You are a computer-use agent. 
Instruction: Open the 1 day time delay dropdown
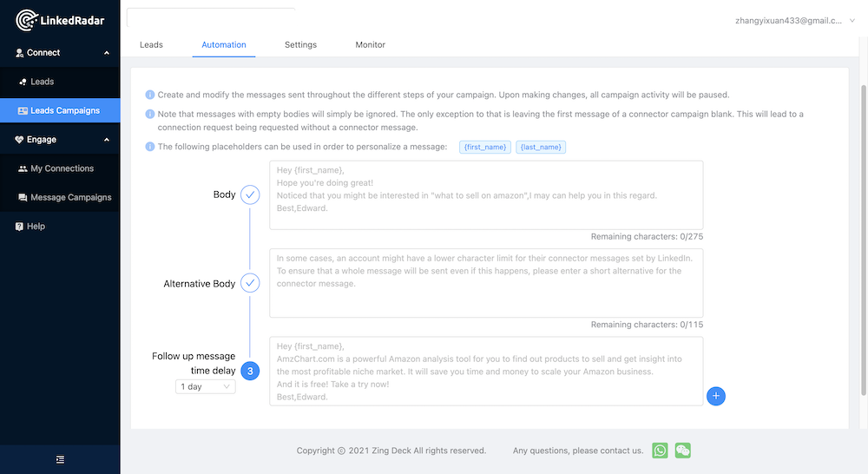(x=206, y=386)
